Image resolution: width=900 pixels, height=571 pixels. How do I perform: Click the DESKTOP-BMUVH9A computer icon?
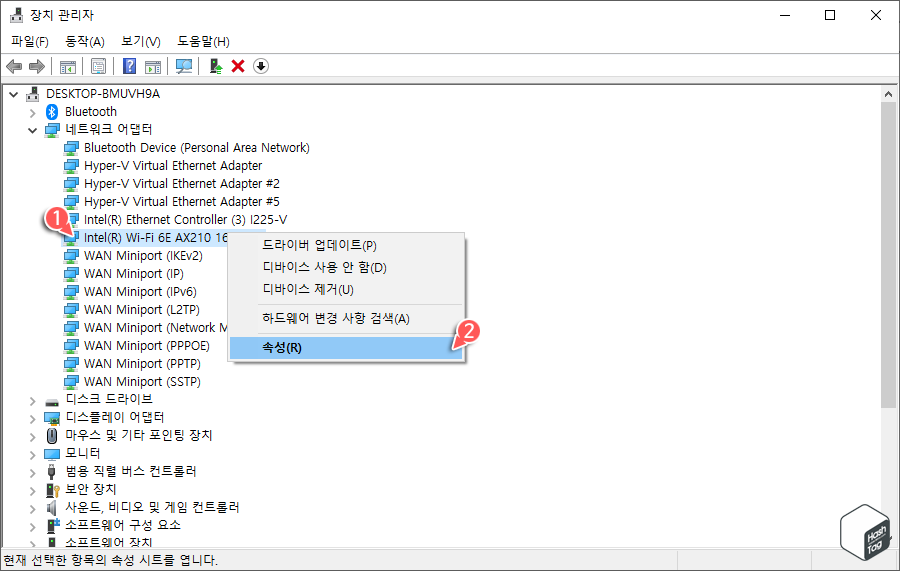[33, 94]
